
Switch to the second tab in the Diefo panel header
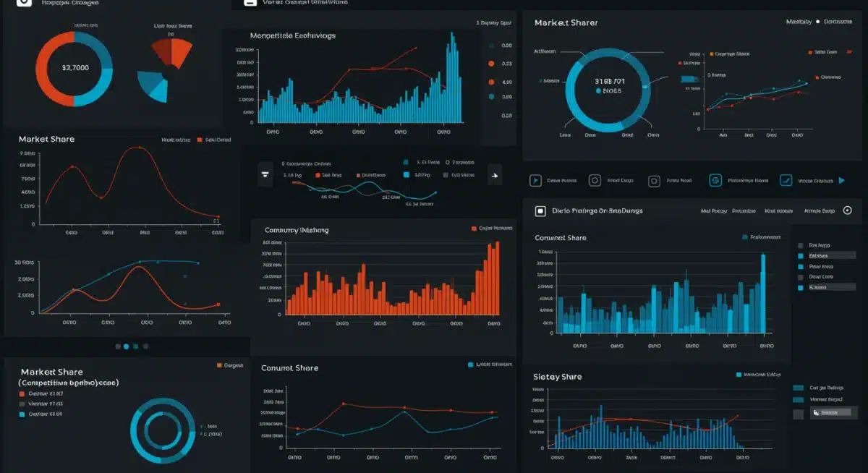745,211
